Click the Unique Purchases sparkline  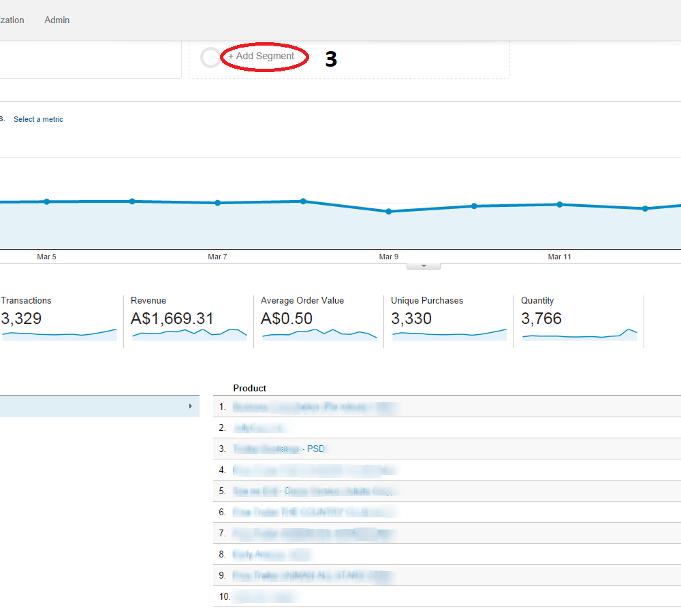[x=449, y=334]
